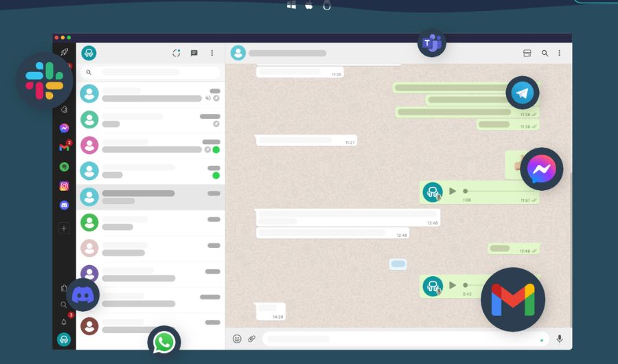The height and width of the screenshot is (364, 618).
Task: Click the sidebar search magnifier icon
Action: pyautogui.click(x=63, y=304)
